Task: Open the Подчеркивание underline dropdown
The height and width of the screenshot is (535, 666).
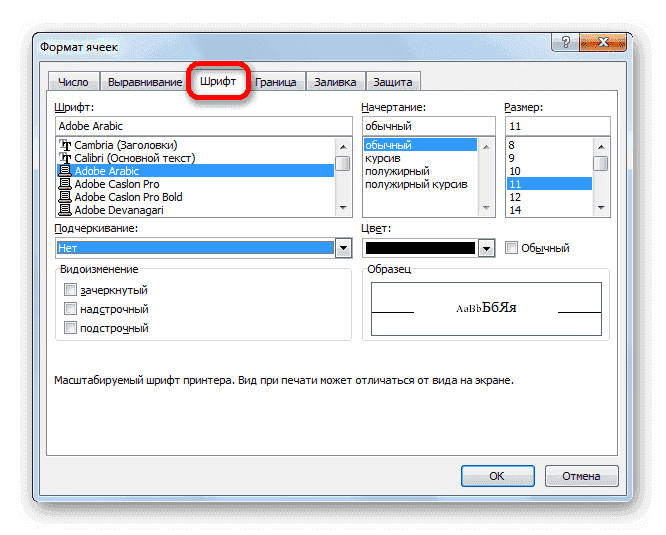Action: point(343,248)
